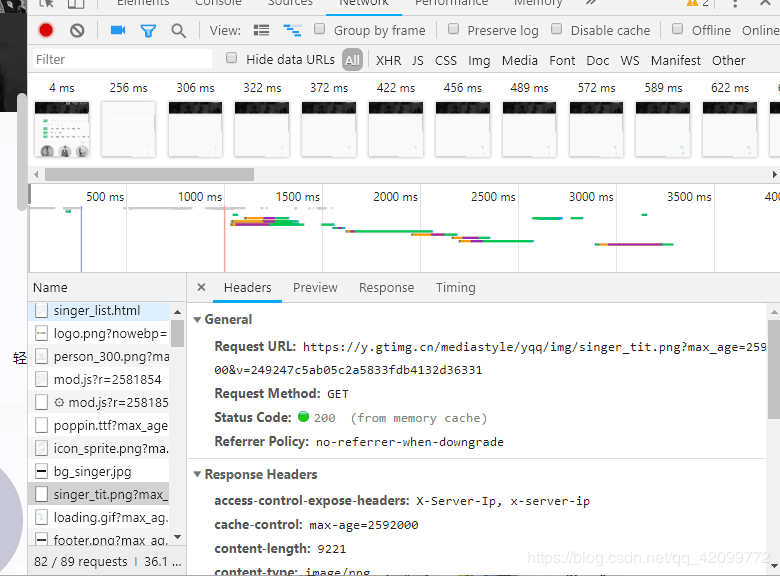Filter requests by Media
Viewport: 780px width, 576px height.
click(520, 60)
